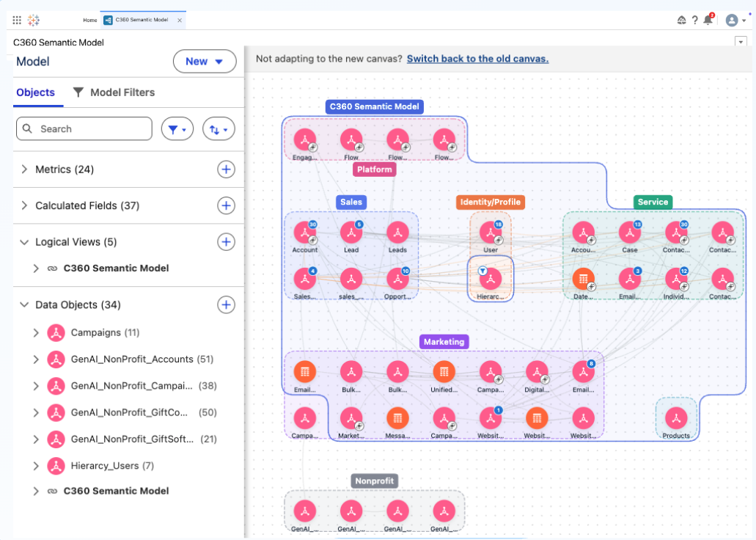Expand GenAI_NonProfit_Accounts (51) row
The image size is (756, 540).
tap(36, 359)
